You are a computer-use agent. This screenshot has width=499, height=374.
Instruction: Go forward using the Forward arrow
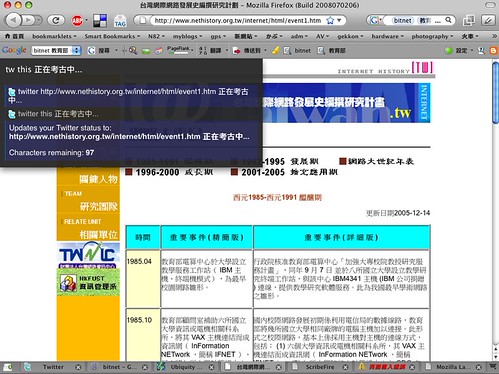pyautogui.click(x=29, y=20)
